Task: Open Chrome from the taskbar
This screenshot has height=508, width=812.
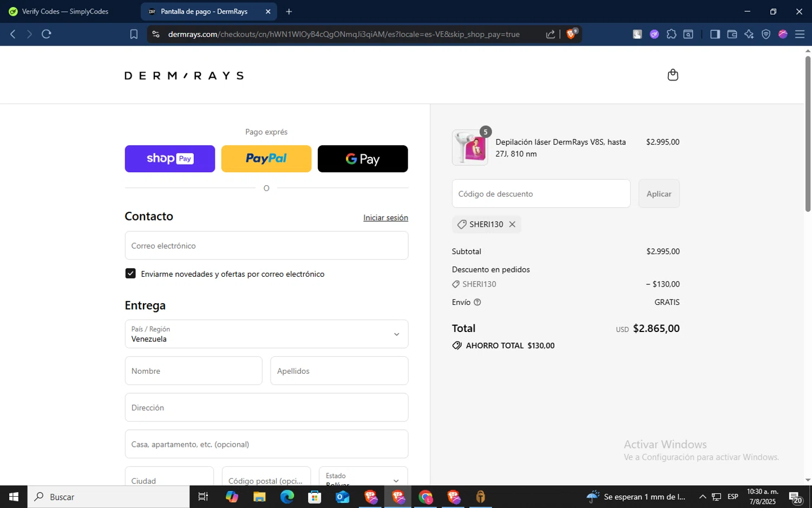Action: pos(425,497)
